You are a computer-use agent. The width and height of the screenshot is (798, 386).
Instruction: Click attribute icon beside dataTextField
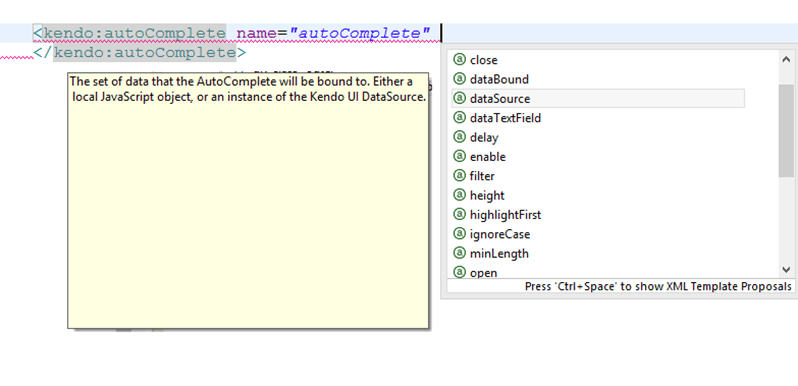pos(460,118)
